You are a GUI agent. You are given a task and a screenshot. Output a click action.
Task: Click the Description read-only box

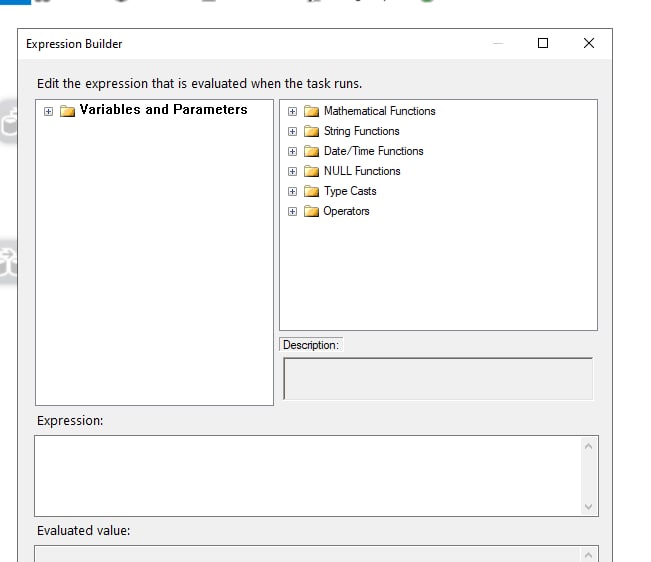point(438,379)
